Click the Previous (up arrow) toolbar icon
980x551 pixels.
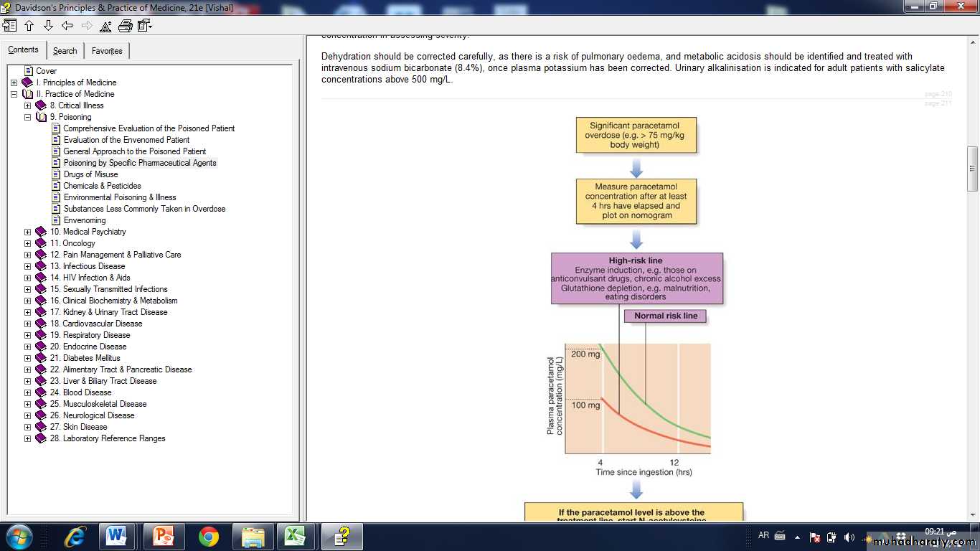[29, 26]
